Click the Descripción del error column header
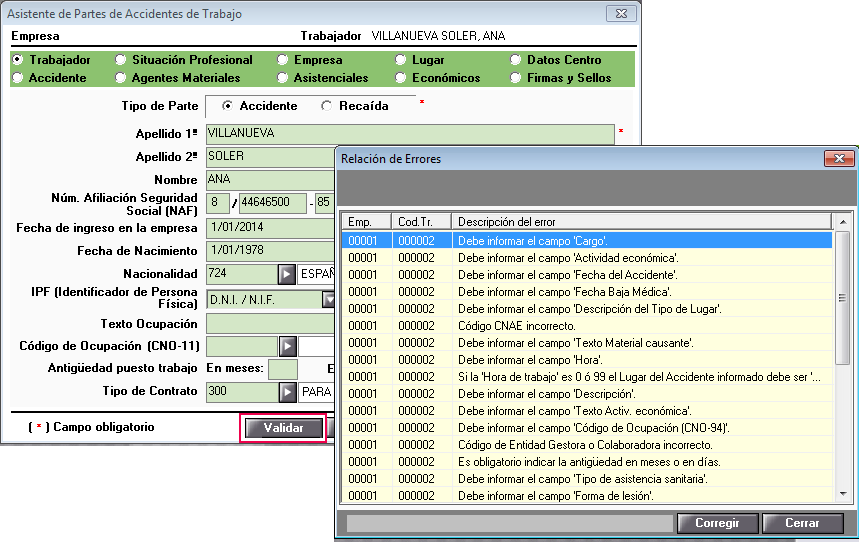 click(x=642, y=222)
